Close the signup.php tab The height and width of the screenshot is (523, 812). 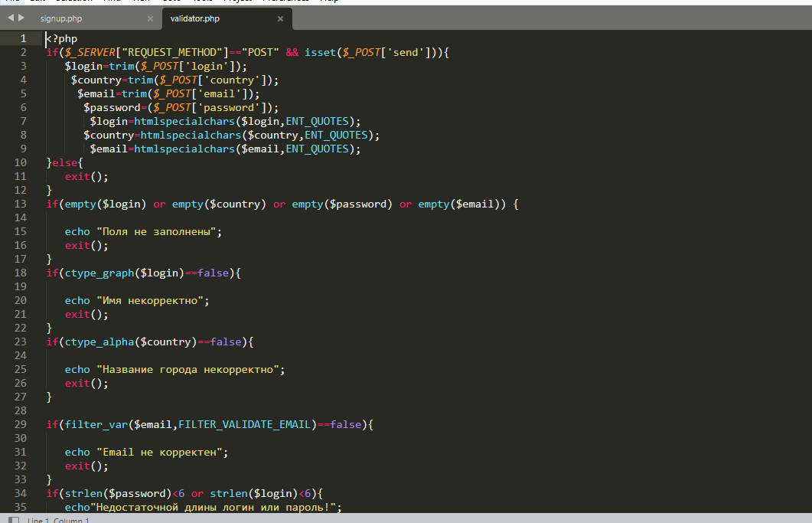point(149,18)
